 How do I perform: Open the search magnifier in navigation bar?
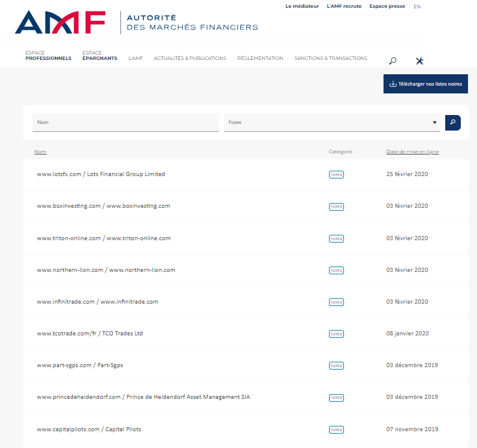pyautogui.click(x=393, y=60)
